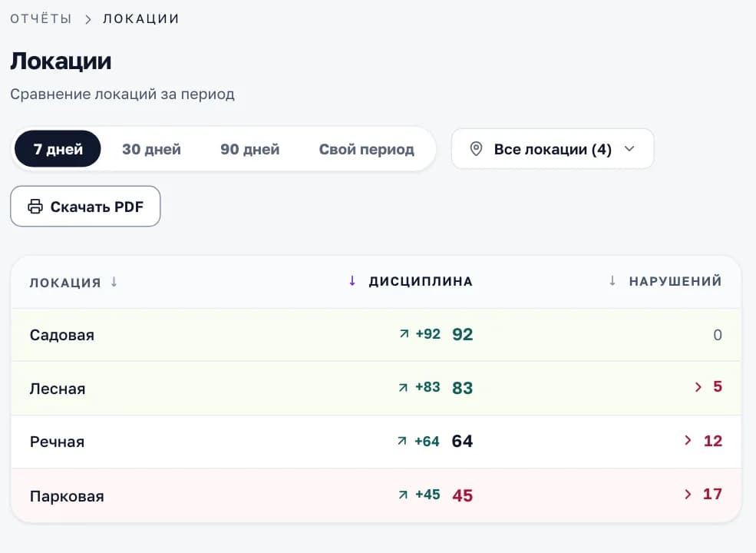Viewport: 756px width, 553px height.
Task: Click the 0 violations value for Садовая
Action: (718, 335)
